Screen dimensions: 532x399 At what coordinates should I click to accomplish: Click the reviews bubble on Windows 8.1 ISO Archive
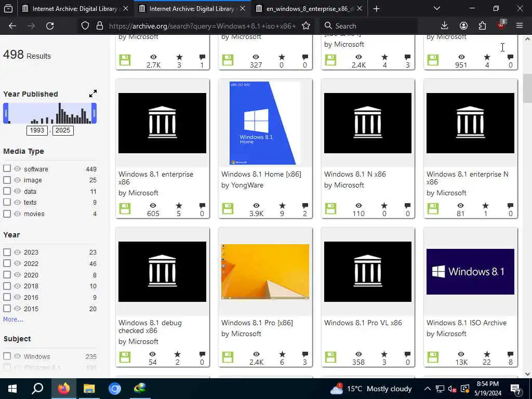point(510,354)
